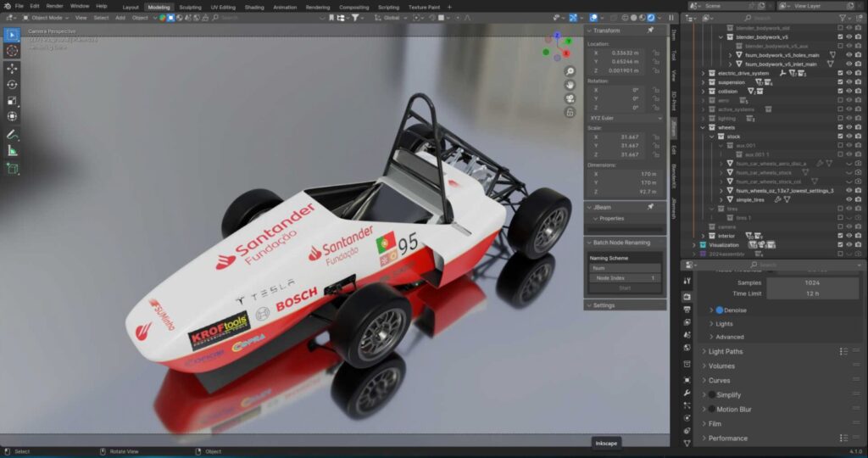The image size is (868, 458).
Task: Open the Render menu
Action: point(54,6)
